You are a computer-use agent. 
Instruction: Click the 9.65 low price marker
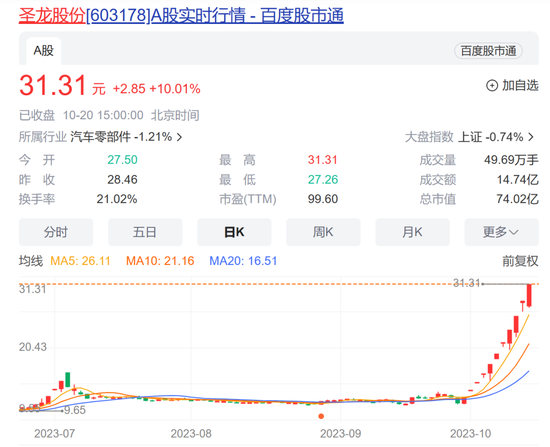pyautogui.click(x=75, y=410)
